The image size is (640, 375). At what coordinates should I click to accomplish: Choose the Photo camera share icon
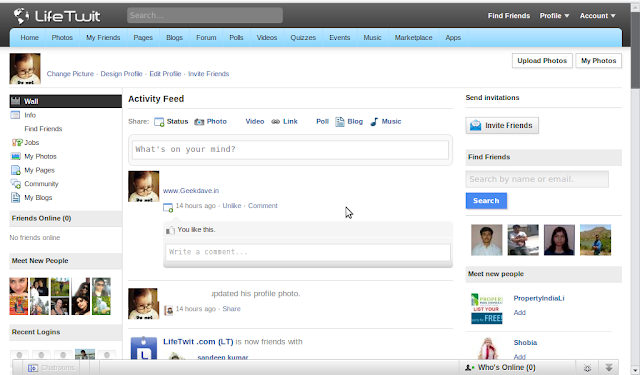pos(199,122)
